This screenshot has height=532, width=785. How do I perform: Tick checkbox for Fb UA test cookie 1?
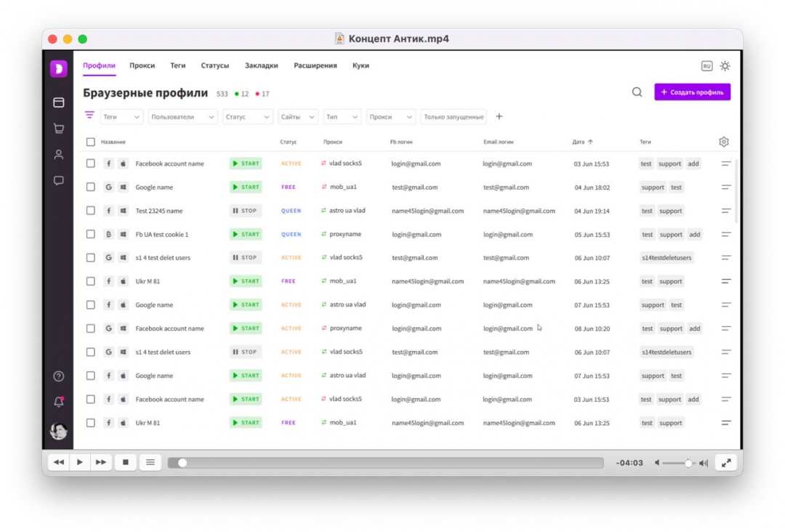[91, 234]
